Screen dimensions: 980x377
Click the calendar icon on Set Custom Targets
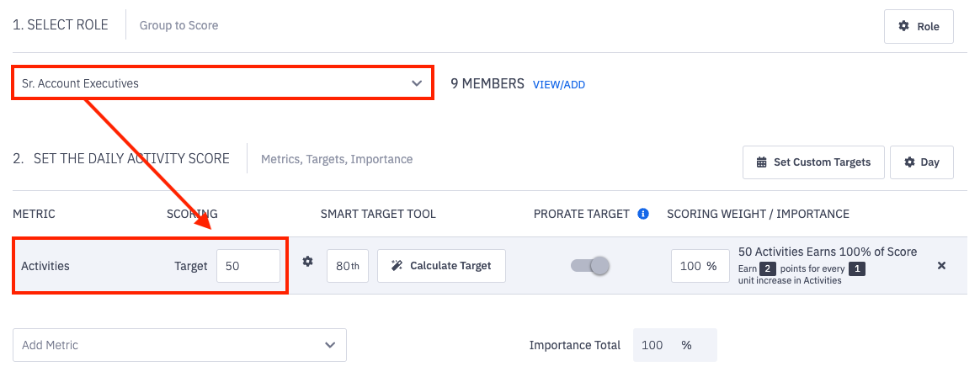pyautogui.click(x=762, y=162)
